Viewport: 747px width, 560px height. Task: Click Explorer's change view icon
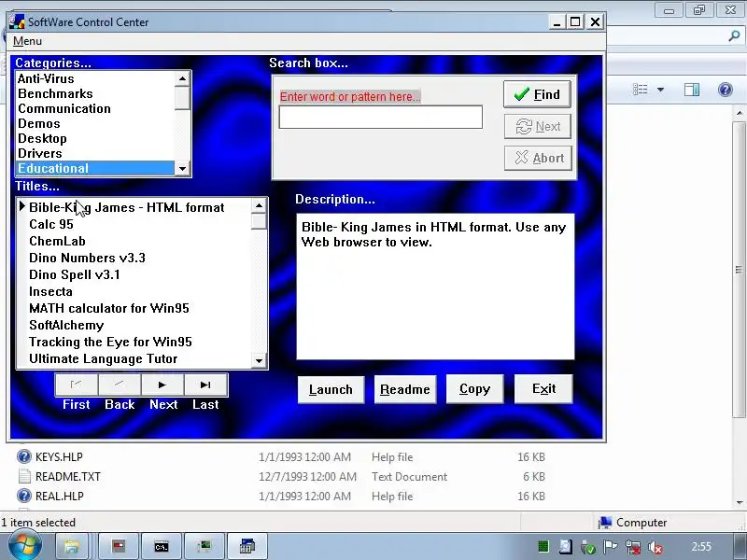point(641,90)
